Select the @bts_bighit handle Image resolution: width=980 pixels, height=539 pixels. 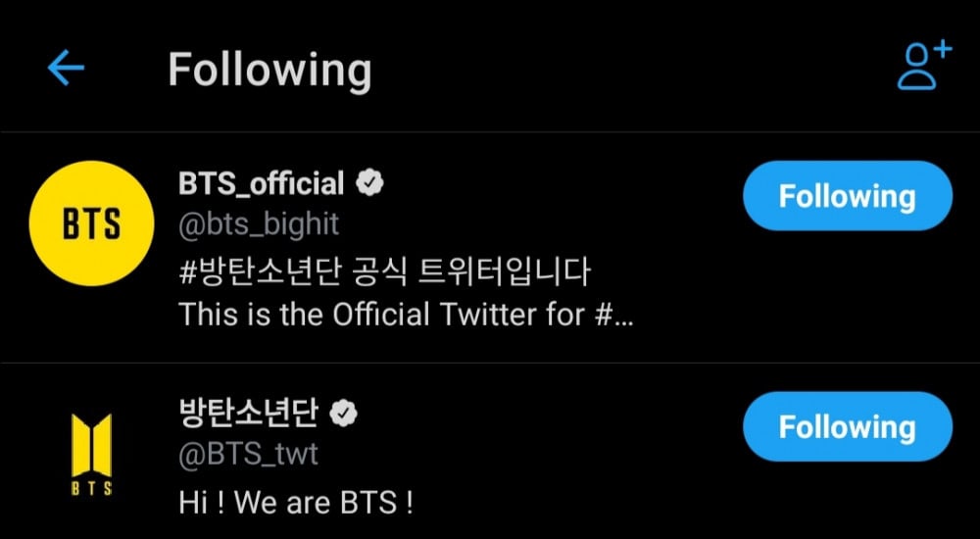pos(258,224)
